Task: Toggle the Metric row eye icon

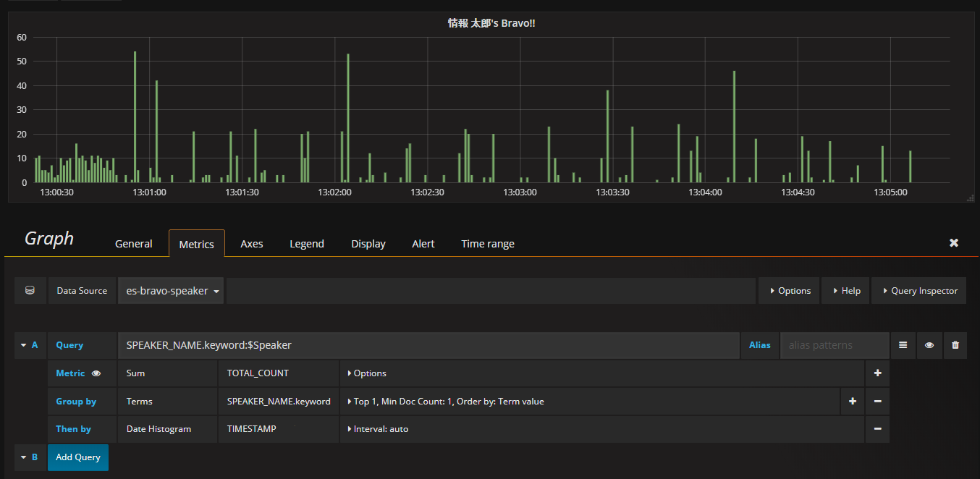Action: coord(96,373)
